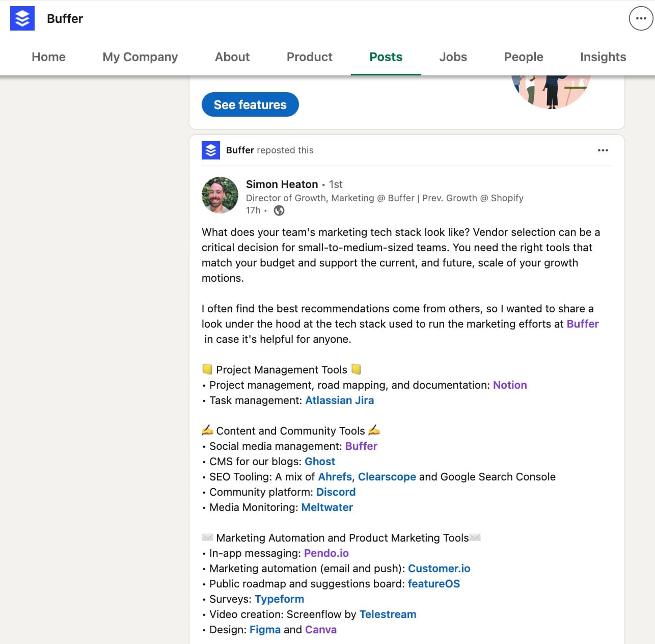Click the Buffer name in 'reposted this'
The width and height of the screenshot is (655, 644).
[240, 150]
